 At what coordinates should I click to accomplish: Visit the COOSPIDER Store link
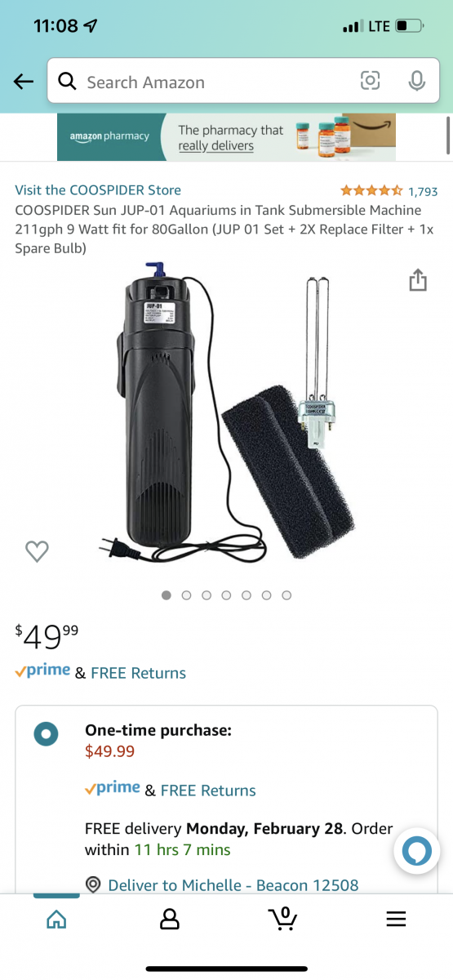[x=98, y=190]
